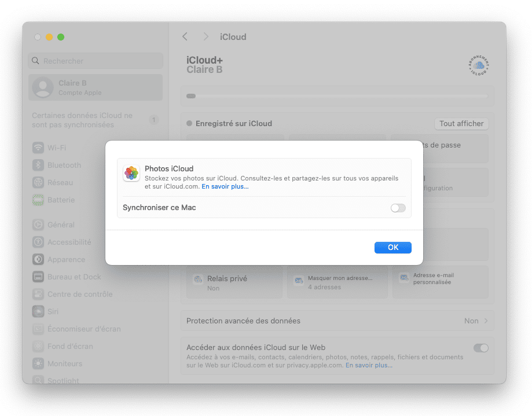Toggle Synchroniser ce Mac switch
532x416 pixels.
tap(398, 208)
